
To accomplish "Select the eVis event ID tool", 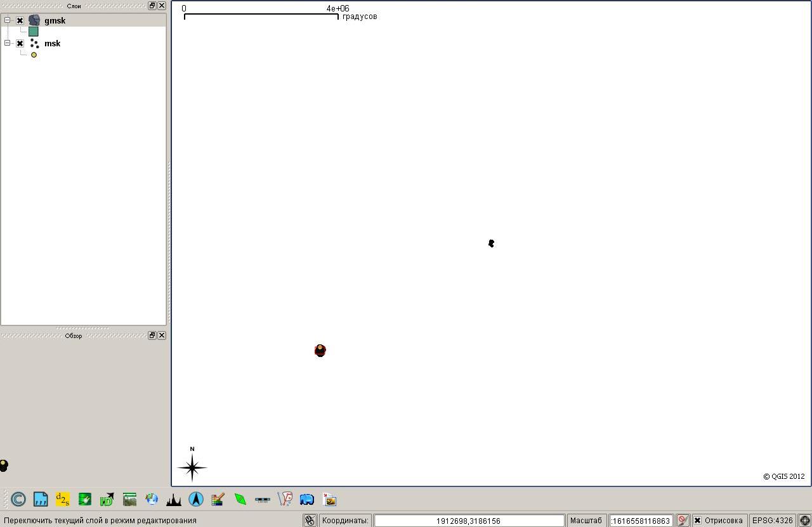I will [107, 500].
